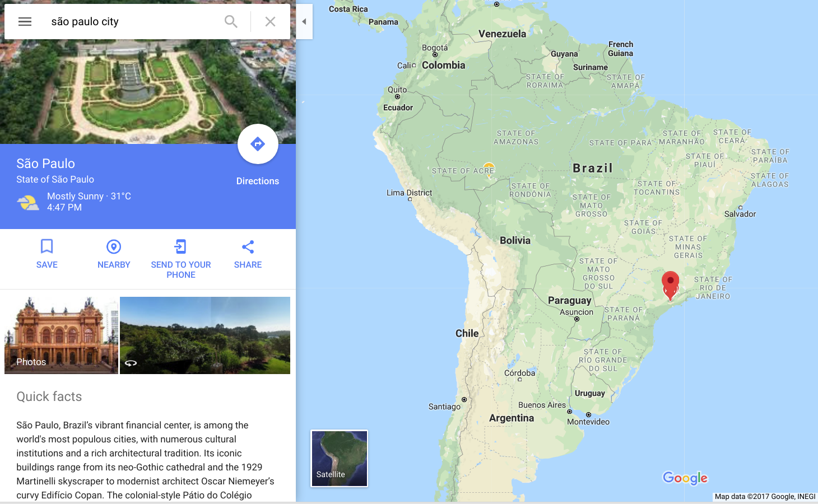818x504 pixels.
Task: Collapse the side panel arrow
Action: pos(304,21)
